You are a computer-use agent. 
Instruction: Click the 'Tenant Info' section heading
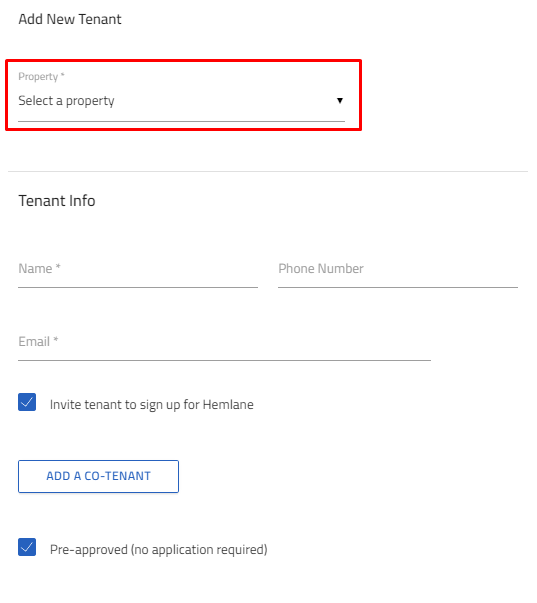[x=57, y=201]
